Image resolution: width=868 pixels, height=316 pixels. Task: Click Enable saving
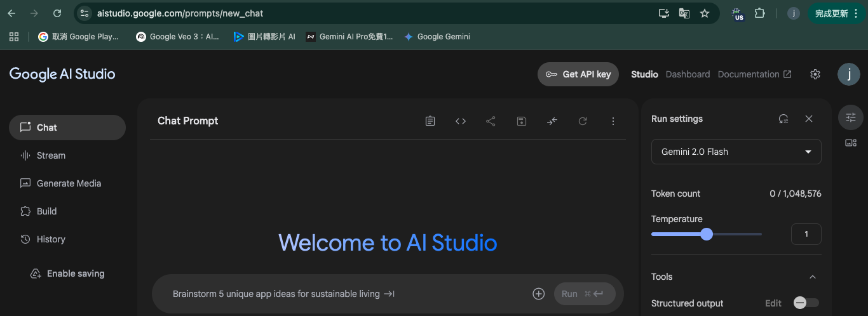coord(67,273)
